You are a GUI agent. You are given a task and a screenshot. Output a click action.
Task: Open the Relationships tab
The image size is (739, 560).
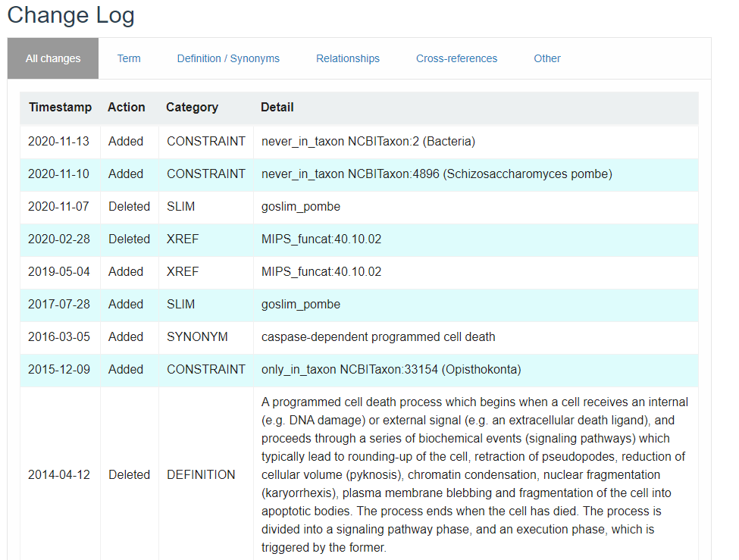pyautogui.click(x=348, y=58)
